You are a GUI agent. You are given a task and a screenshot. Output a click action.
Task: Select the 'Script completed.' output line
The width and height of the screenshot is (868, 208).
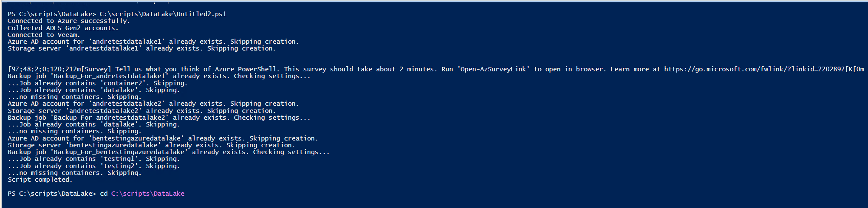click(40, 180)
